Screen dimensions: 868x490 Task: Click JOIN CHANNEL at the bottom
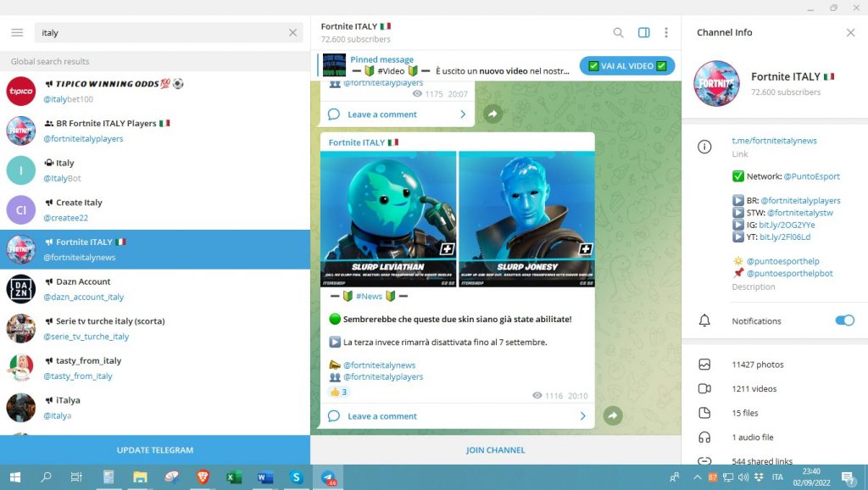point(495,450)
